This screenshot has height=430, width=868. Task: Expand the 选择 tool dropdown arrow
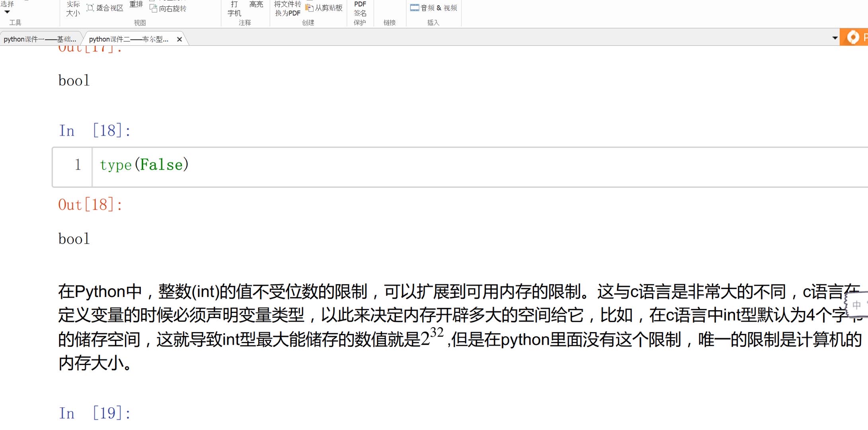coord(7,12)
